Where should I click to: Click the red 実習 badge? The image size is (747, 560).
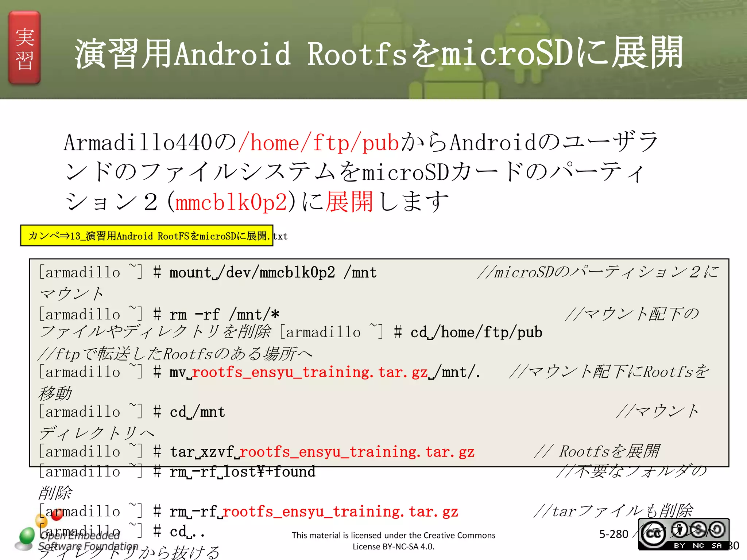pos(24,48)
